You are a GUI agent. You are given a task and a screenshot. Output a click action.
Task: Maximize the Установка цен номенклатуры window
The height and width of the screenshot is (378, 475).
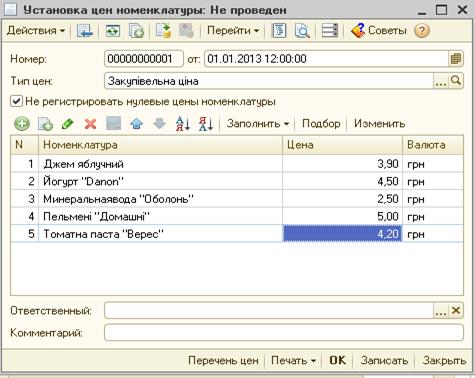click(441, 10)
